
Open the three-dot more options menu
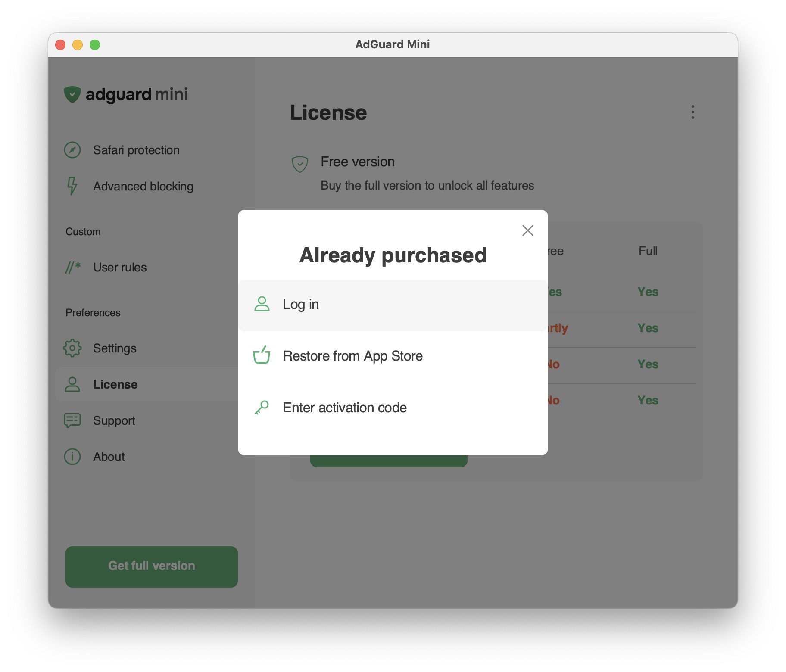tap(692, 112)
